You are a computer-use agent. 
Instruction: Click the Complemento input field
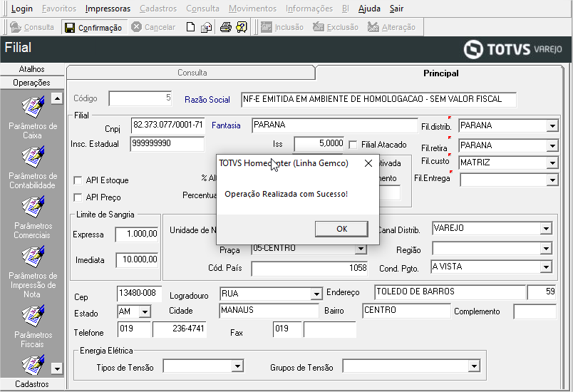tap(535, 311)
